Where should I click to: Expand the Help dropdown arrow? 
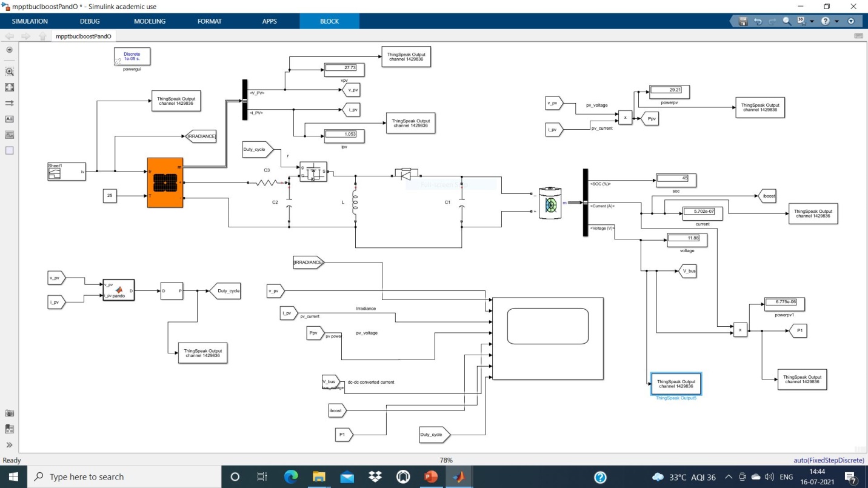tap(836, 21)
